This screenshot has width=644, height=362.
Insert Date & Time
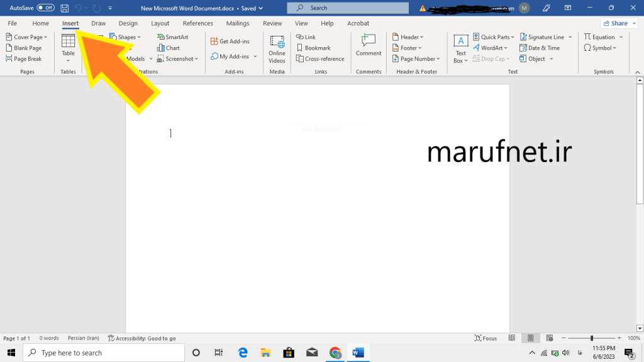pyautogui.click(x=540, y=48)
